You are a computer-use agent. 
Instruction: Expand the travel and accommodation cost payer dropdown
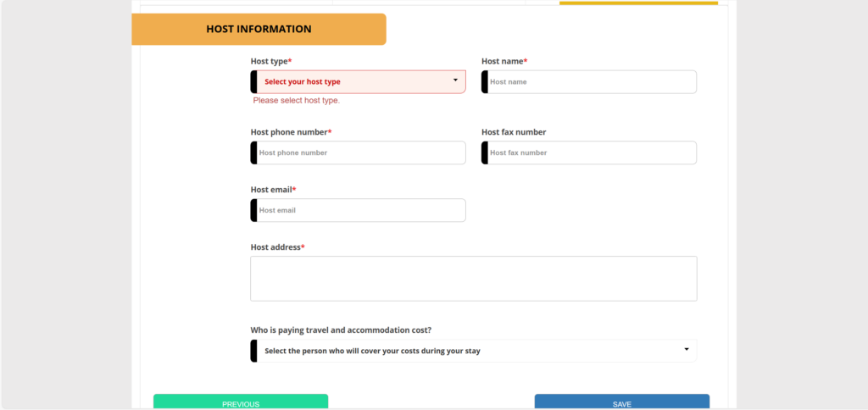[473, 351]
